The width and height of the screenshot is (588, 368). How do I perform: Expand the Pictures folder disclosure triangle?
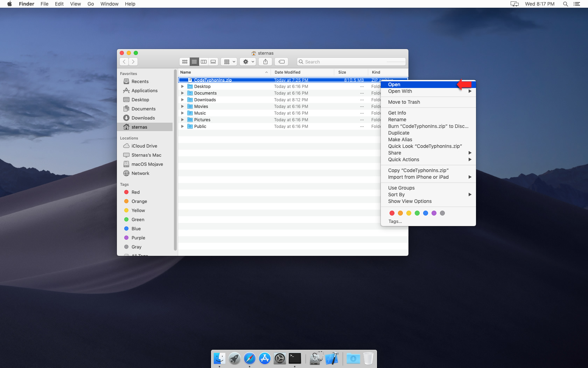coord(182,120)
